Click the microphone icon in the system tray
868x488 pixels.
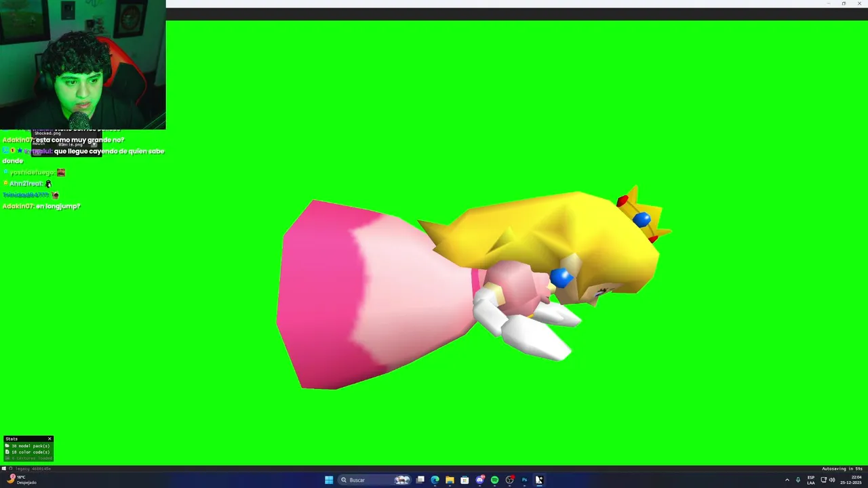point(798,480)
